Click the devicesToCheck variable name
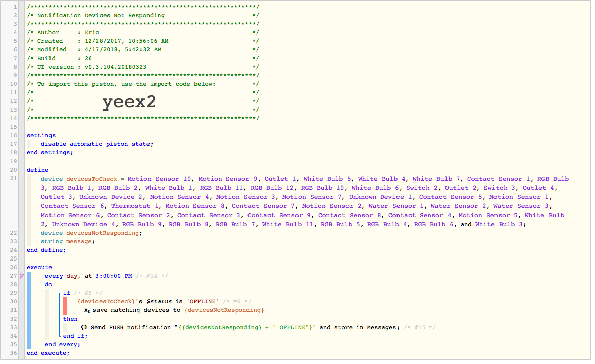The image size is (595, 364). tap(92, 179)
